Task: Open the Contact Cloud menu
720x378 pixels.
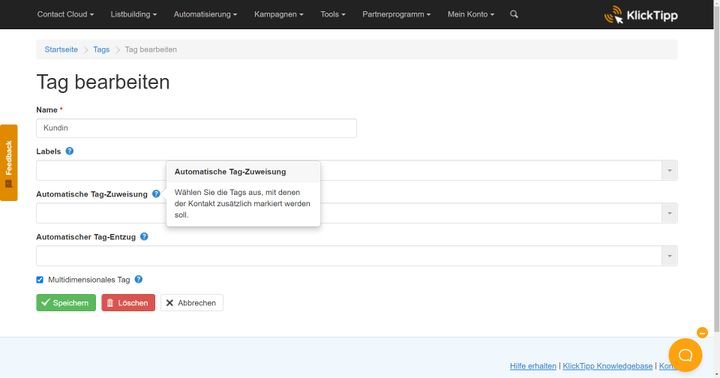Action: pos(65,14)
